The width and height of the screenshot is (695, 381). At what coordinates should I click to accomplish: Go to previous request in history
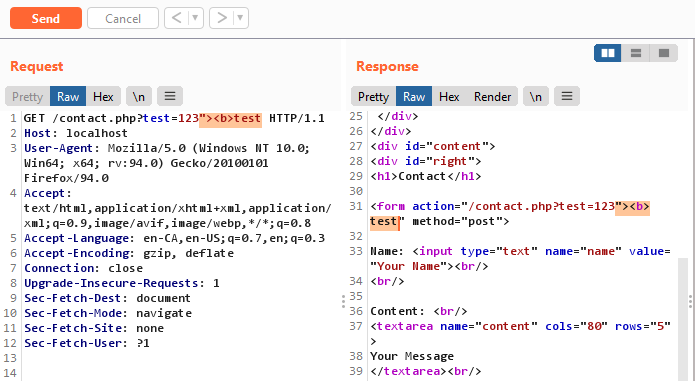click(176, 18)
